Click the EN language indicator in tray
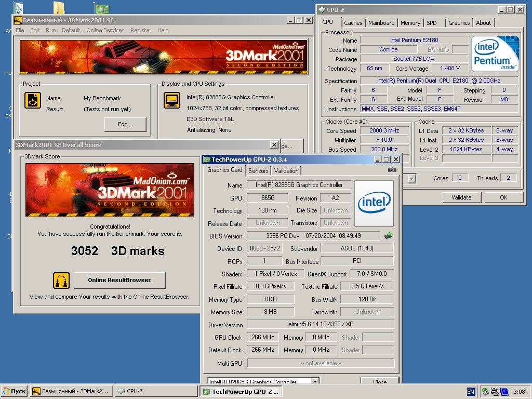Image resolution: width=532 pixels, height=399 pixels. click(471, 392)
